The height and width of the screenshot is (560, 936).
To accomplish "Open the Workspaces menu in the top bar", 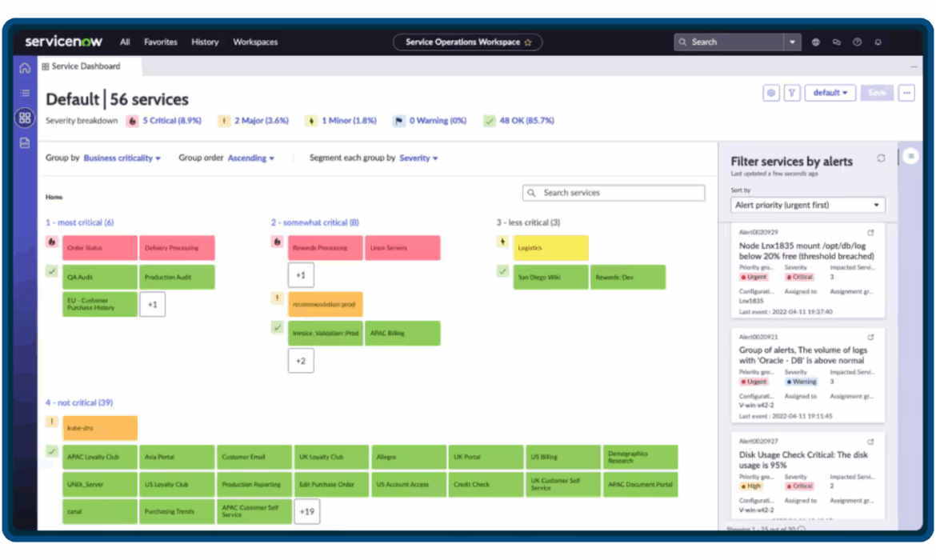I will coord(255,42).
